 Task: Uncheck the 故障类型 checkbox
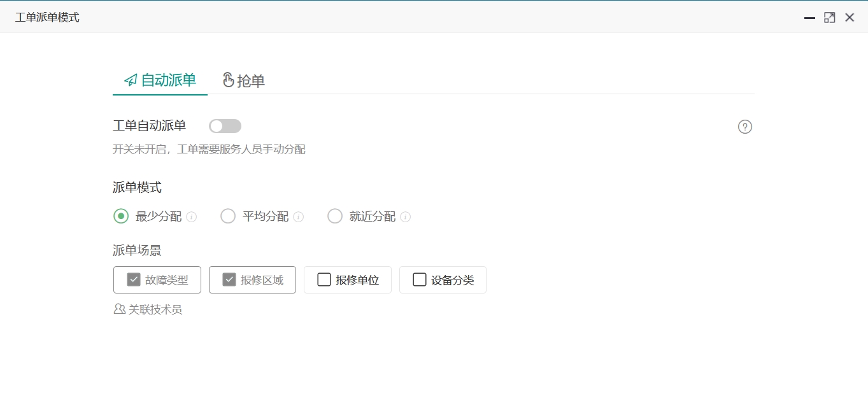point(133,279)
